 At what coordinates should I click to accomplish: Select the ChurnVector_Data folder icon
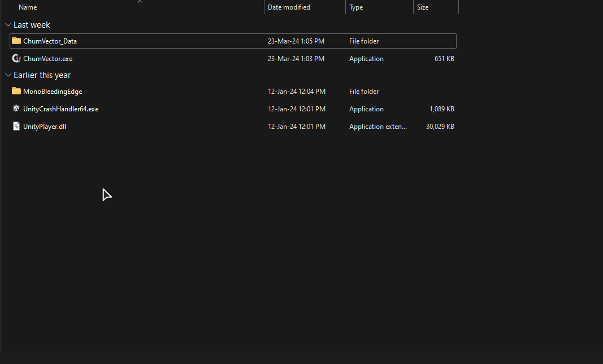click(16, 41)
